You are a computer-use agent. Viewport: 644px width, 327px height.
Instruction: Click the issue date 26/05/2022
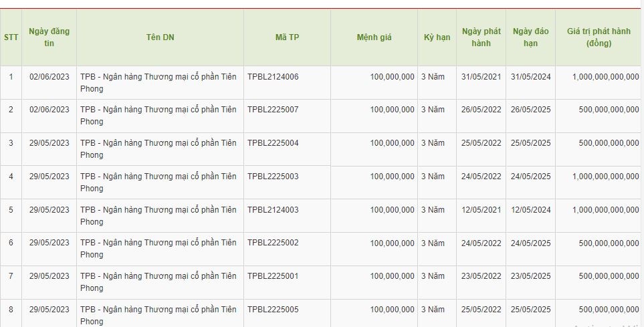click(481, 110)
